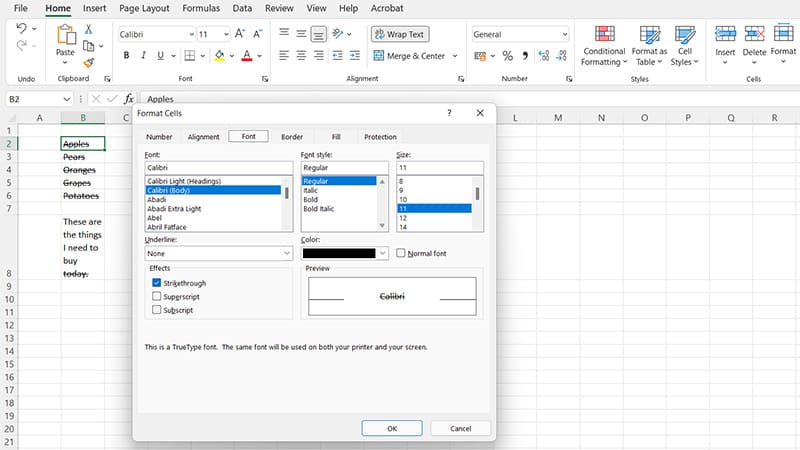
Task: Select Bold in Font style list
Action: pos(311,199)
